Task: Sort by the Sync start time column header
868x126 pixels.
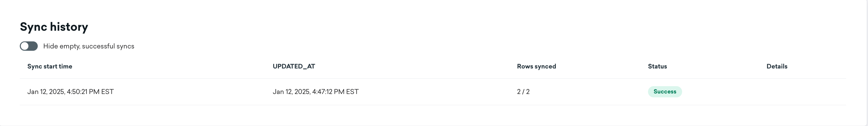Action: (49, 66)
